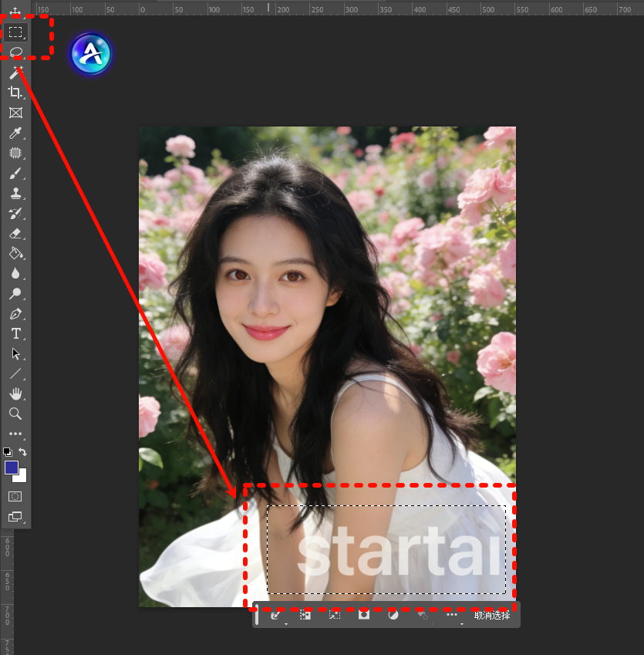Swap foreground and background colors

(x=23, y=452)
